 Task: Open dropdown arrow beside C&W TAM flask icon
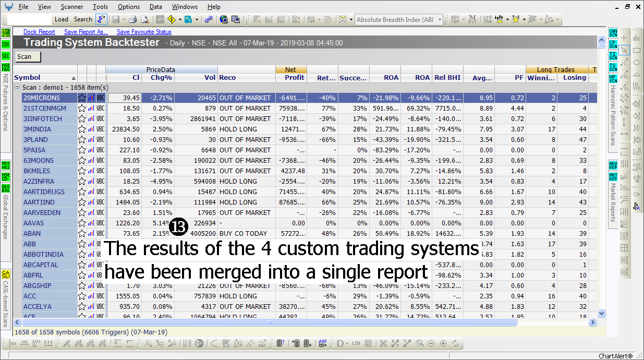[507, 20]
